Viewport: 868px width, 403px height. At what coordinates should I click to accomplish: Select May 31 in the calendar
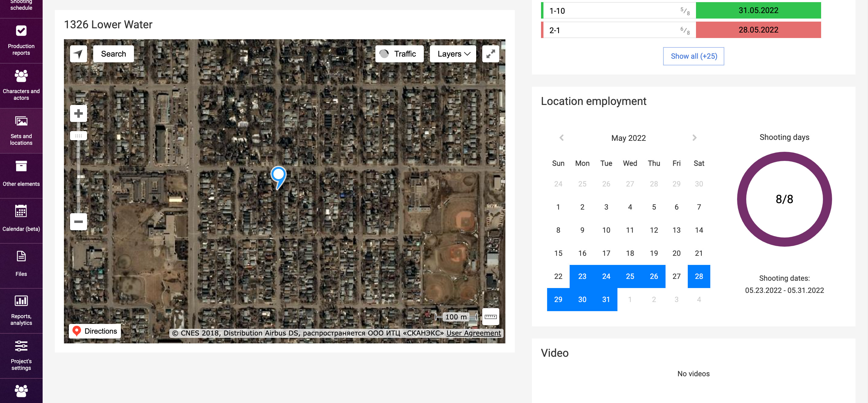(x=606, y=299)
